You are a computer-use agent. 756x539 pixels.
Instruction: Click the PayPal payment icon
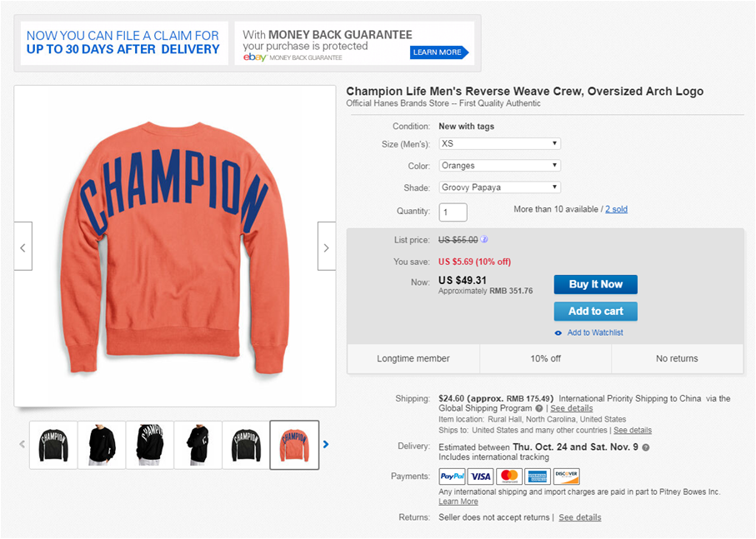coord(453,477)
